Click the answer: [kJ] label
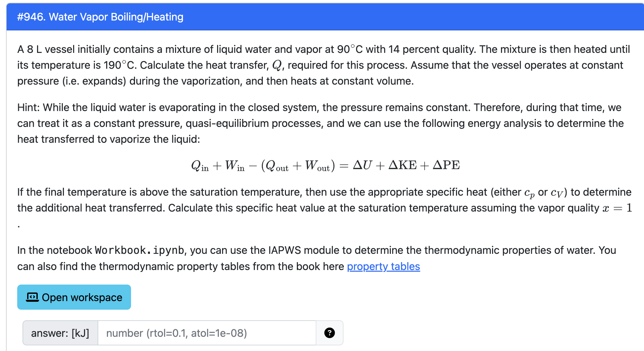644x351 pixels. [60, 333]
